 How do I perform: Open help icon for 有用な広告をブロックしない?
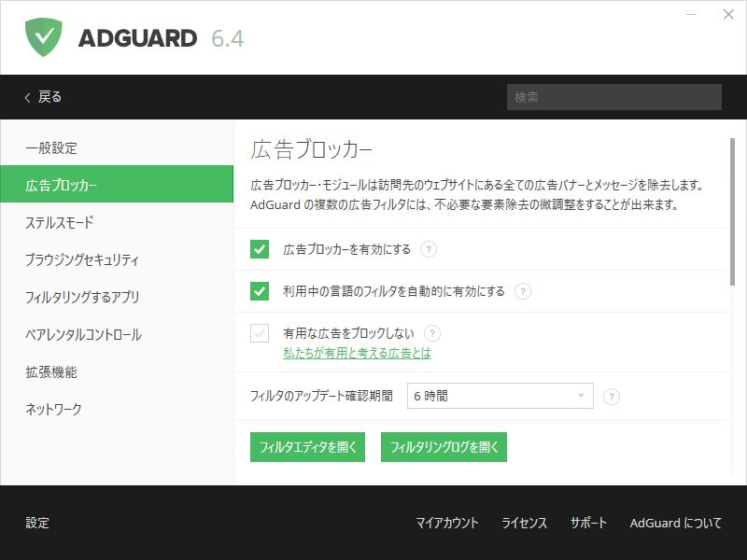click(432, 333)
